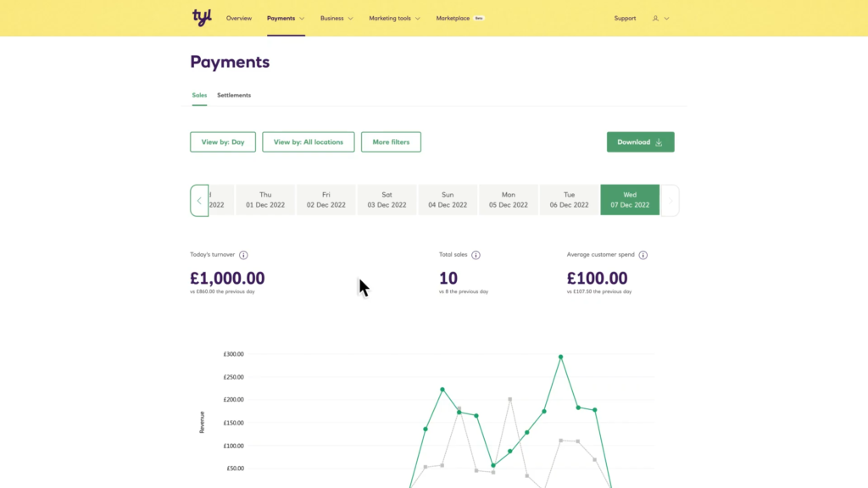Open the 'View by: Day' dropdown
Viewport: 868px width, 488px height.
223,141
